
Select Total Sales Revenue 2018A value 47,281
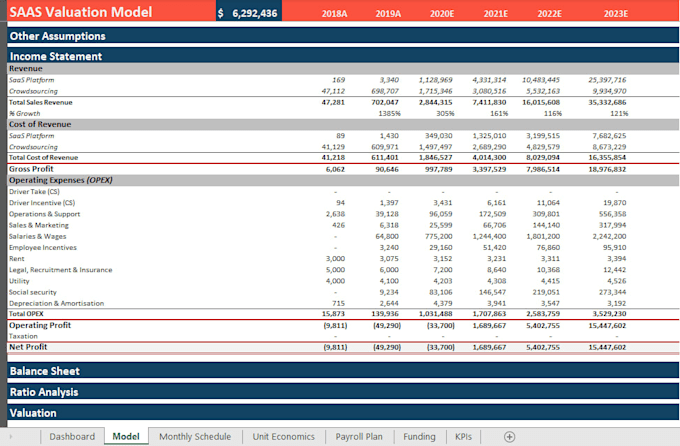point(333,102)
